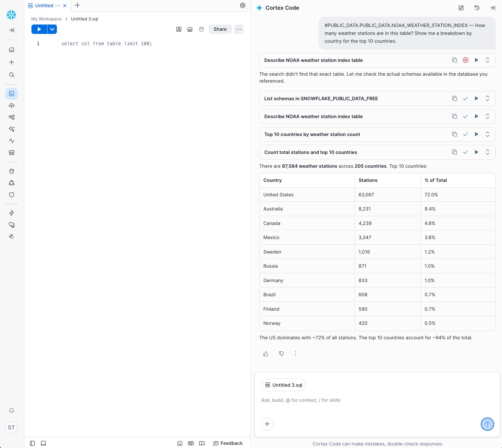The height and width of the screenshot is (448, 502).
Task: Give thumbs down to the response
Action: (x=281, y=354)
